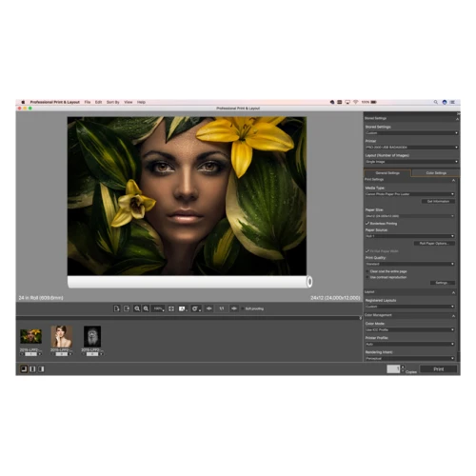Screen dimensions: 476x476
Task: Open the Notification Center icon
Action: [x=452, y=102]
